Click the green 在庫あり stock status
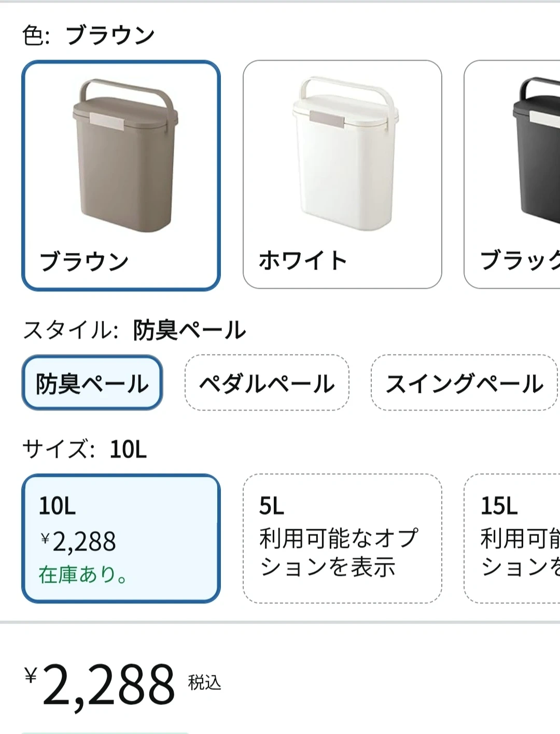The image size is (560, 734). coord(83,575)
